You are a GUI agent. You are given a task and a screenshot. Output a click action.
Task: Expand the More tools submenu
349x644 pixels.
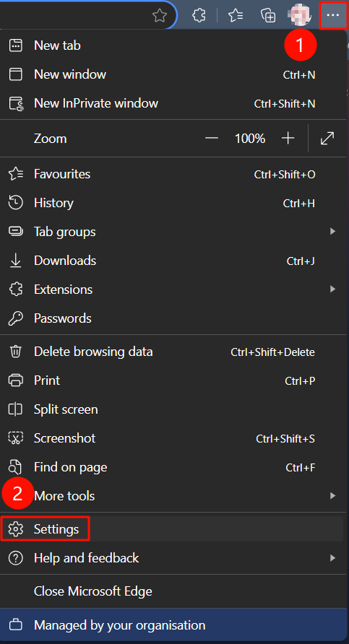click(173, 496)
